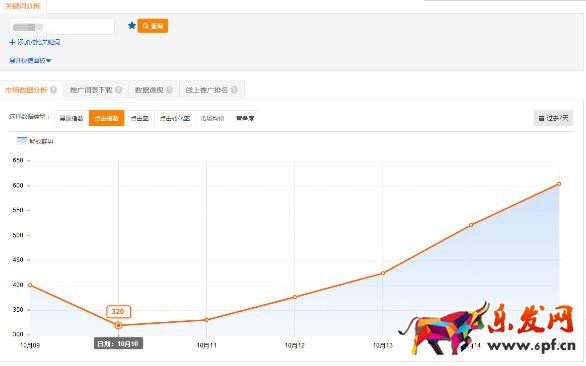586x366 pixels.
Task: Switch to the 数据透视 tab
Action: point(154,90)
